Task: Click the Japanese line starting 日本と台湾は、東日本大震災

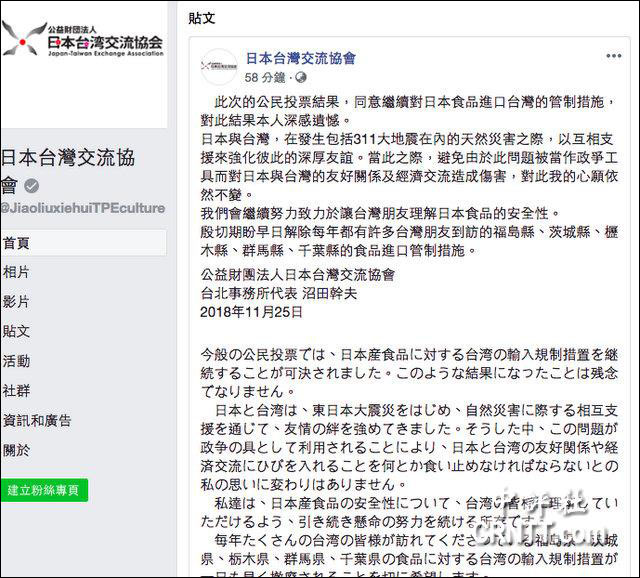Action: [x=416, y=410]
